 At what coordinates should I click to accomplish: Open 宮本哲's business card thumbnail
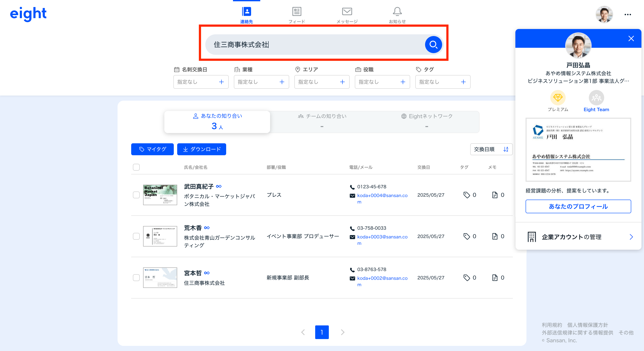coord(160,277)
